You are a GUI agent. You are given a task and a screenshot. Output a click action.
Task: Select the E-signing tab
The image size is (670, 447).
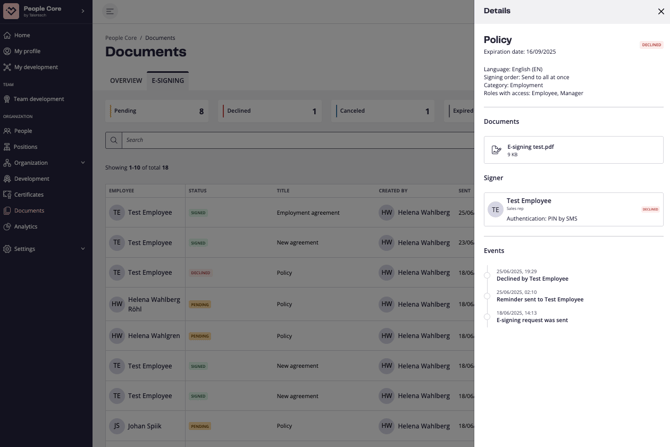coord(168,80)
